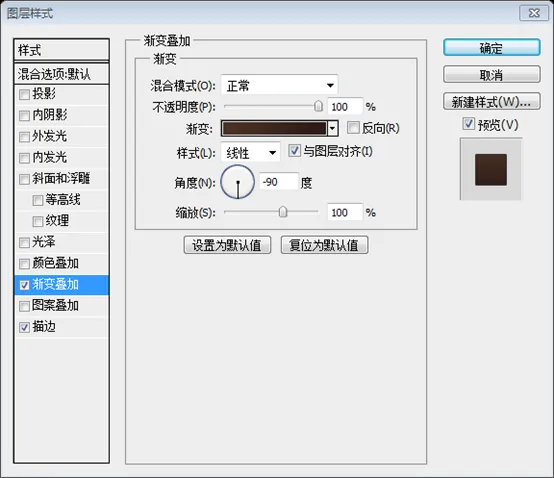
Task: Click the 缩放 slider handle
Action: pos(283,212)
